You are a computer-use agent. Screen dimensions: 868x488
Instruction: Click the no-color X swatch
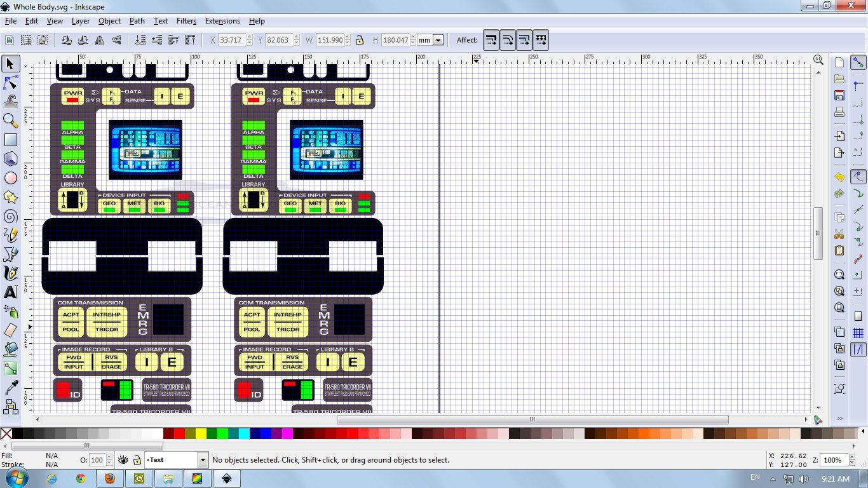[x=6, y=433]
